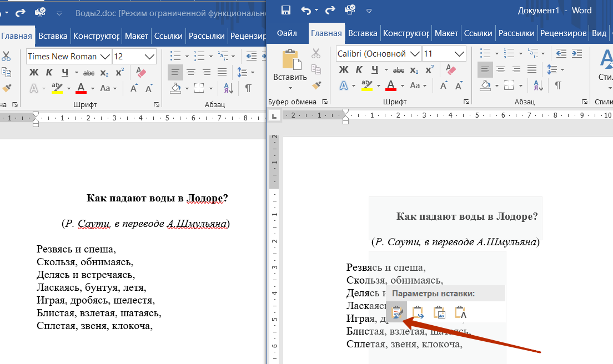Screen dimensions: 613x364
Task: Open quick access customize arrow in Документ1
Action: click(x=369, y=11)
